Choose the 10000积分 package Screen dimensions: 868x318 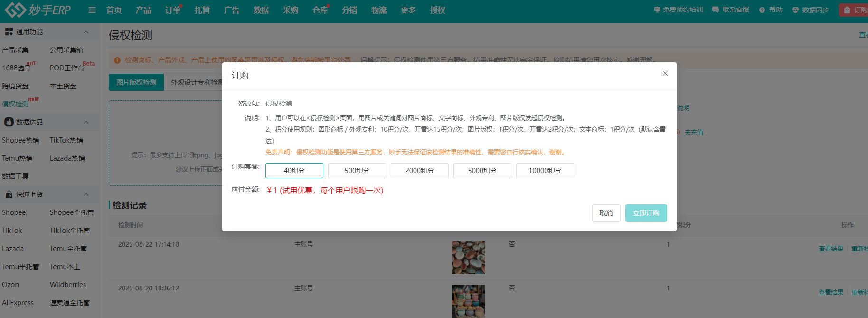(x=545, y=171)
